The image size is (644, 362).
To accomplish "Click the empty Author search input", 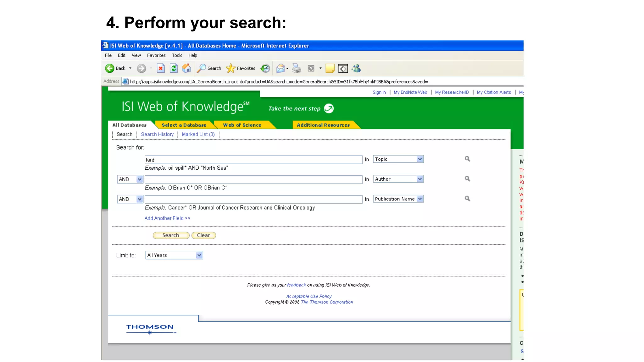I will click(253, 179).
